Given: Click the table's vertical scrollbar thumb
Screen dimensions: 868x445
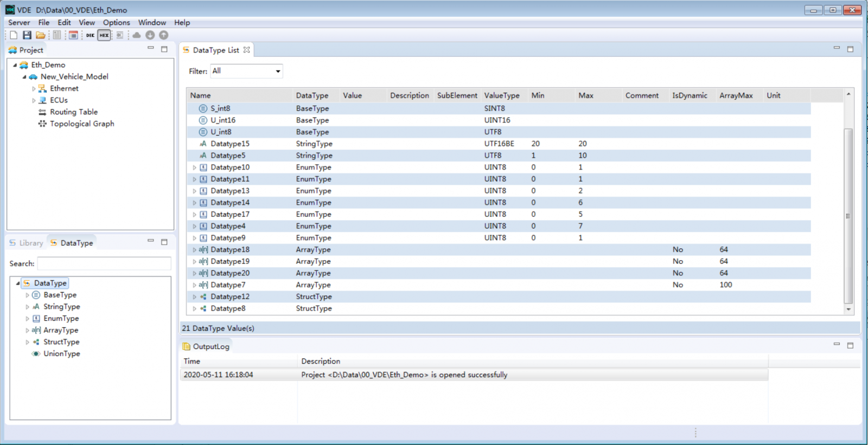Looking at the screenshot, I should (x=848, y=216).
